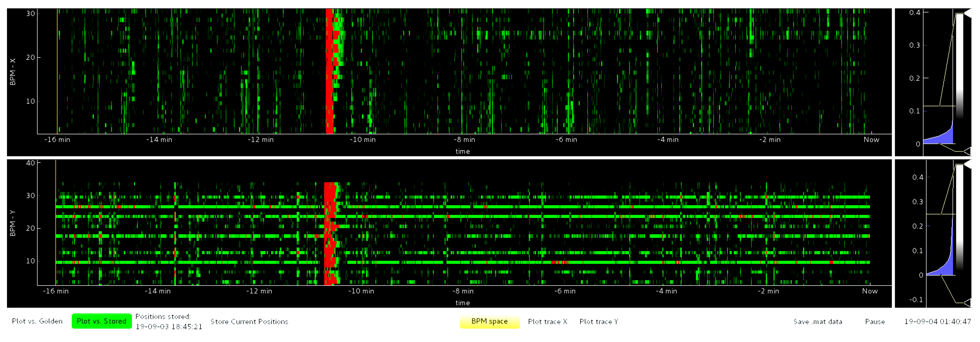This screenshot has height=342, width=980.
Task: Click the Plot vs. Golden button
Action: (x=37, y=321)
